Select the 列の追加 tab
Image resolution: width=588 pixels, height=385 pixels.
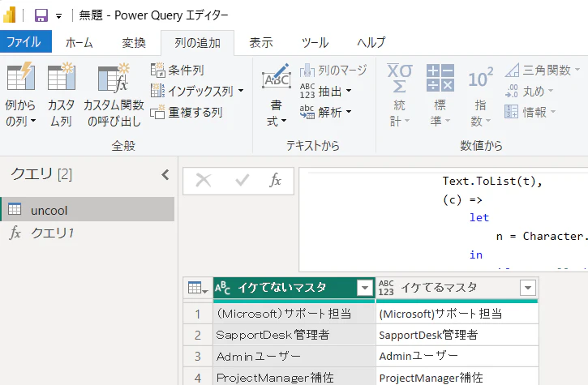point(197,43)
